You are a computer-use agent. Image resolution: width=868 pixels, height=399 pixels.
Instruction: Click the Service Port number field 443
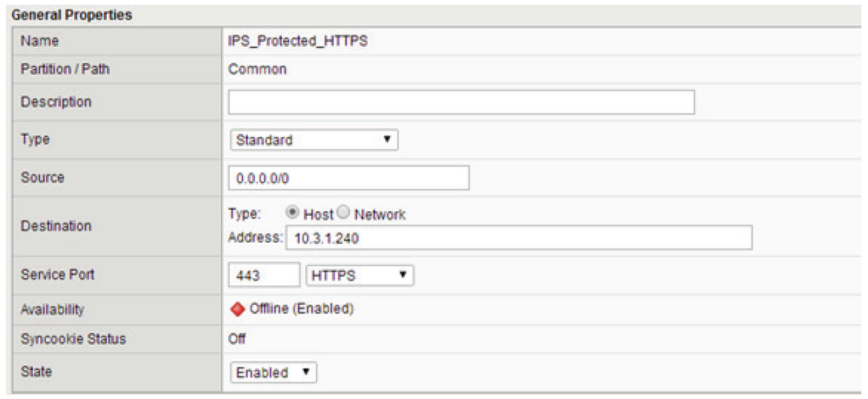(264, 275)
